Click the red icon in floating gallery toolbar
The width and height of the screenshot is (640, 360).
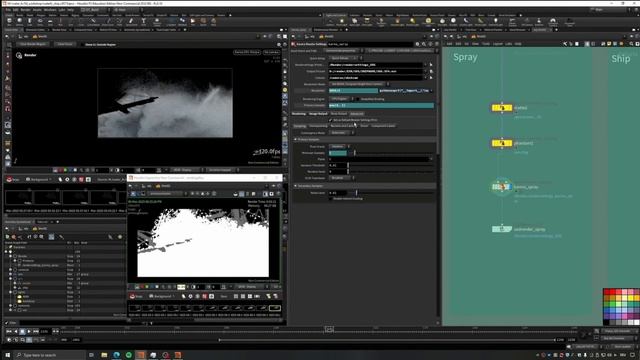(204, 296)
